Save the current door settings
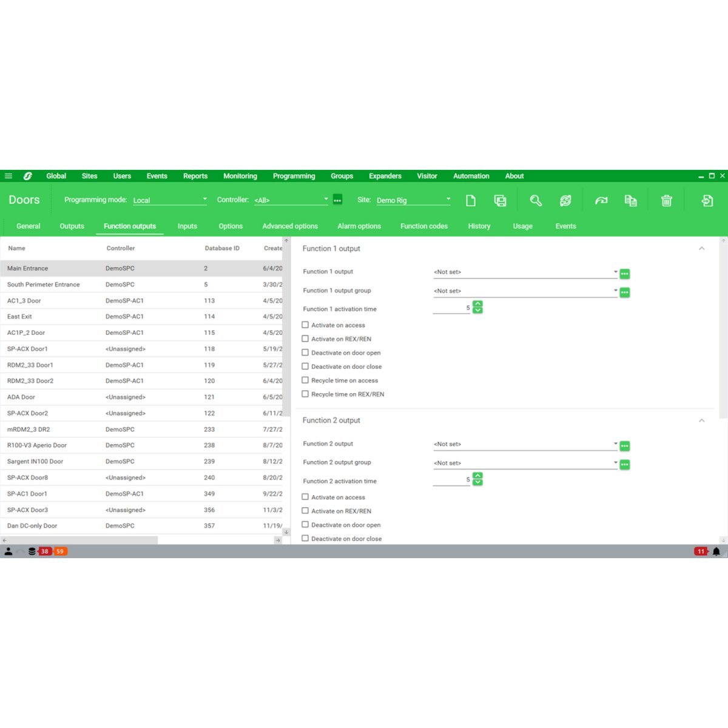Viewport: 728px width, 728px height. click(500, 200)
